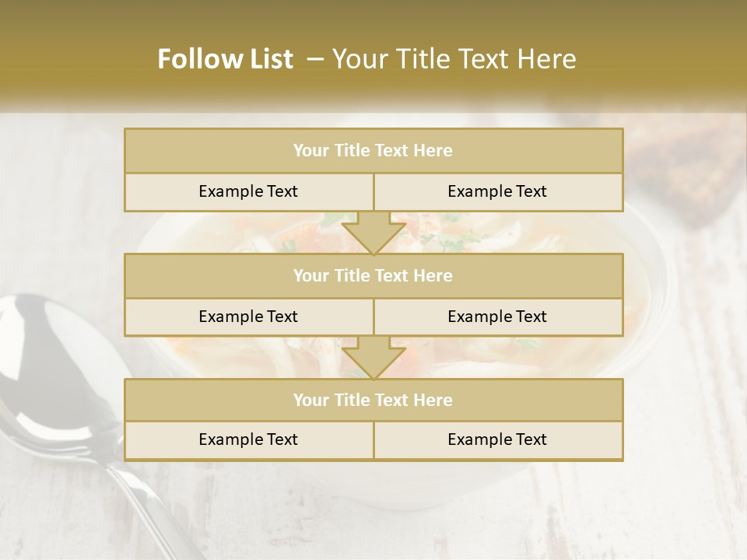Click left 'Example Text' cell in middle block

[249, 317]
